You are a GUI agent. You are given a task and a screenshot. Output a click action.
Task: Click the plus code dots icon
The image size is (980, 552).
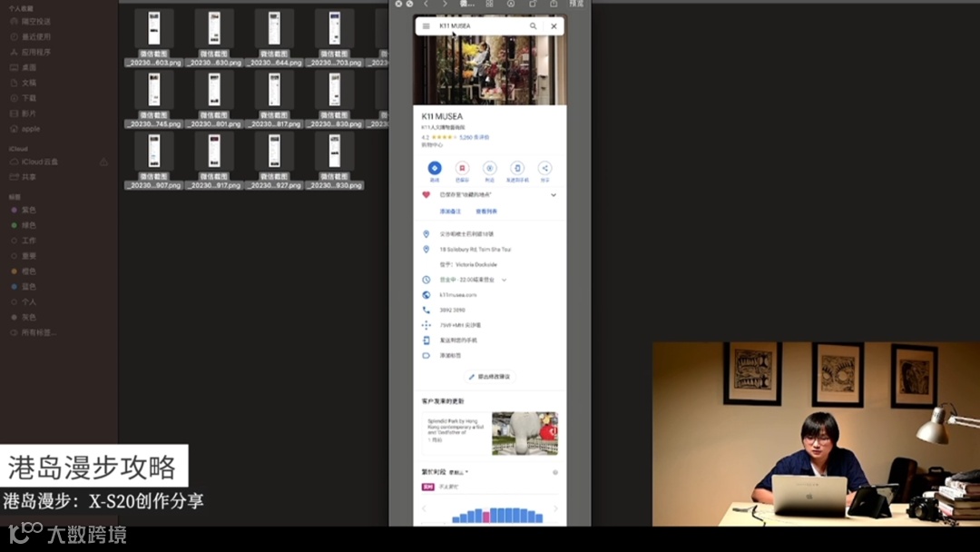[x=426, y=325]
